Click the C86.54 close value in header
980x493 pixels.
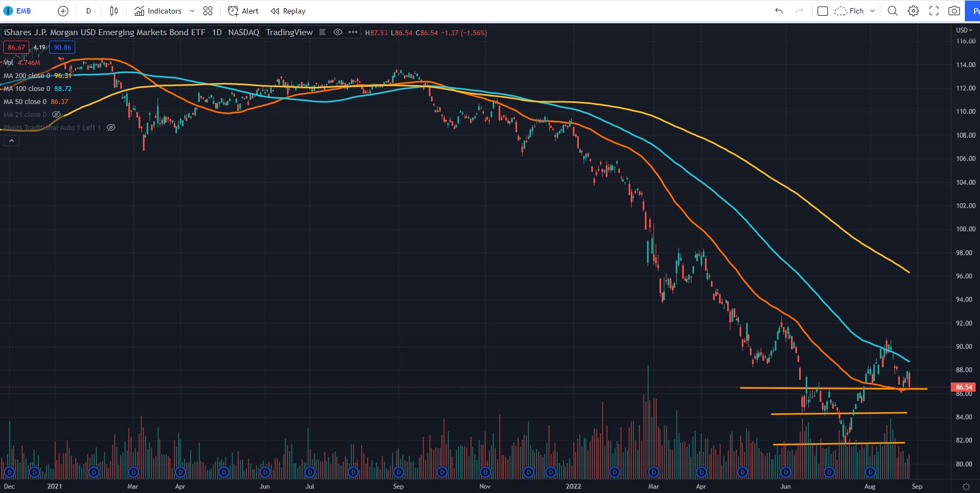point(427,33)
